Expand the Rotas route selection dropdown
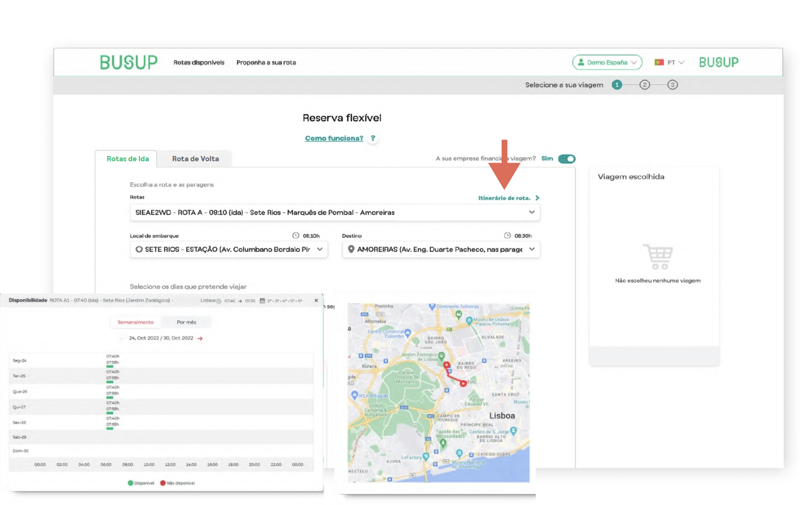Viewport: 812px width, 505px height. (x=335, y=213)
